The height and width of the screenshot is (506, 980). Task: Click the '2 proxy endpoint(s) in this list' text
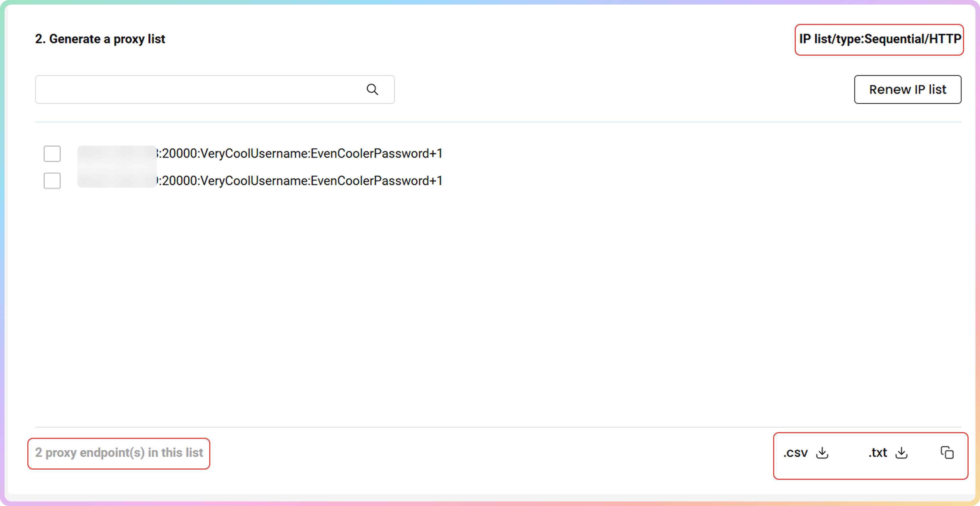119,453
